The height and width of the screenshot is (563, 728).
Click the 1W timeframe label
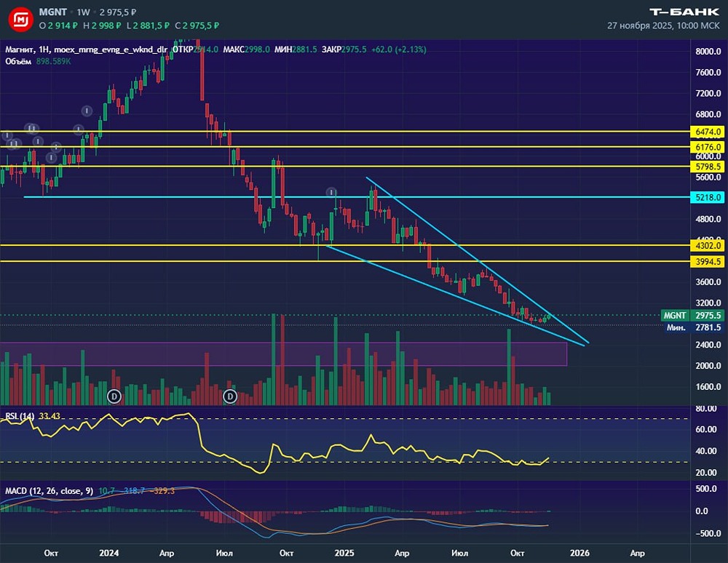(x=84, y=12)
